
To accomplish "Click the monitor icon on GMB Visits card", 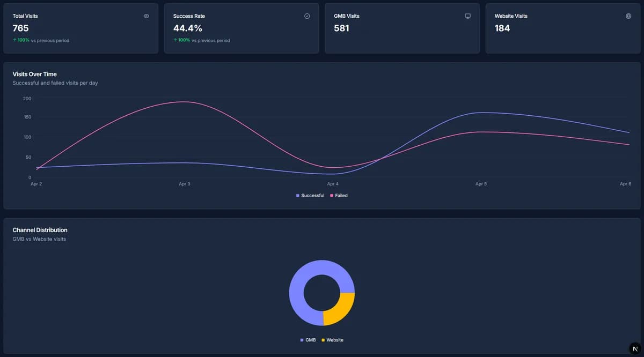I will coord(468,16).
